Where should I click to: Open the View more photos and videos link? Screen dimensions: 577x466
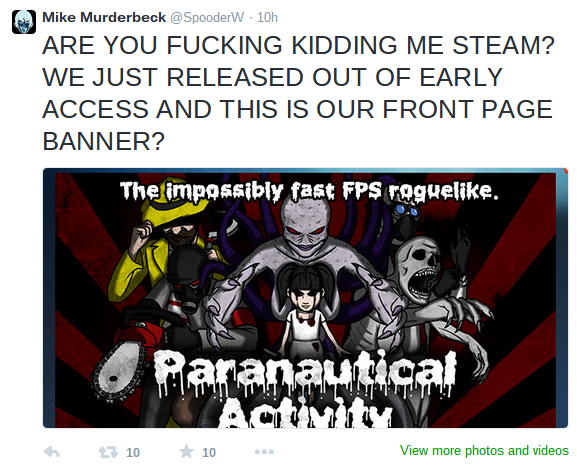(484, 451)
